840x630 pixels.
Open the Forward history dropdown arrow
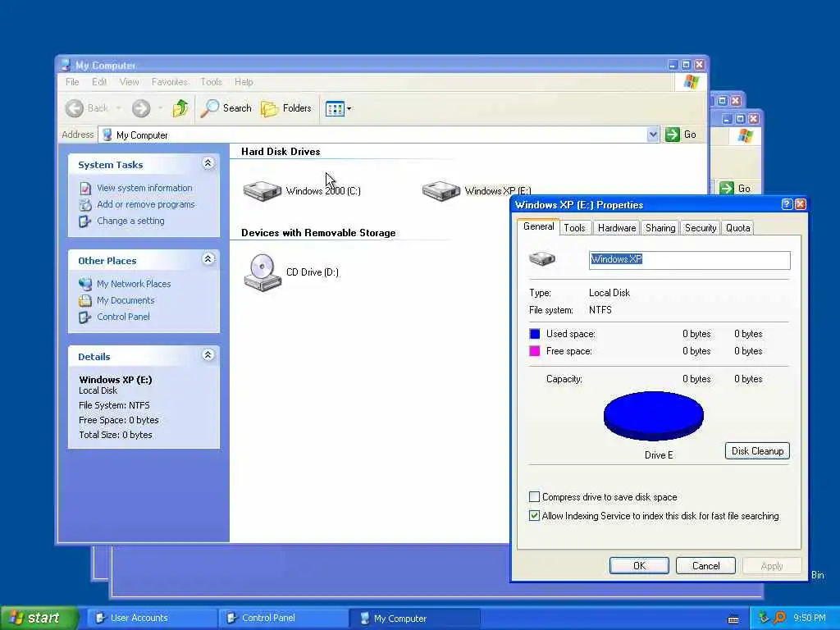click(160, 108)
